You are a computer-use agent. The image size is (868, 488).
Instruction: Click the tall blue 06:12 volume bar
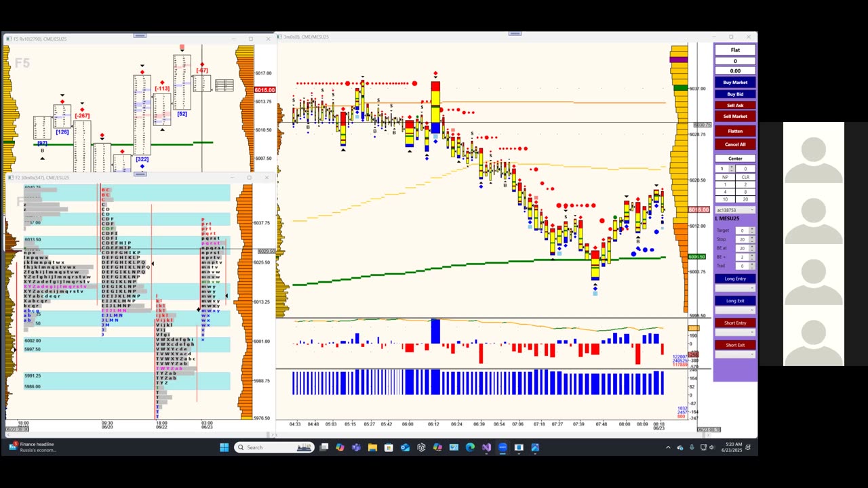(x=435, y=331)
